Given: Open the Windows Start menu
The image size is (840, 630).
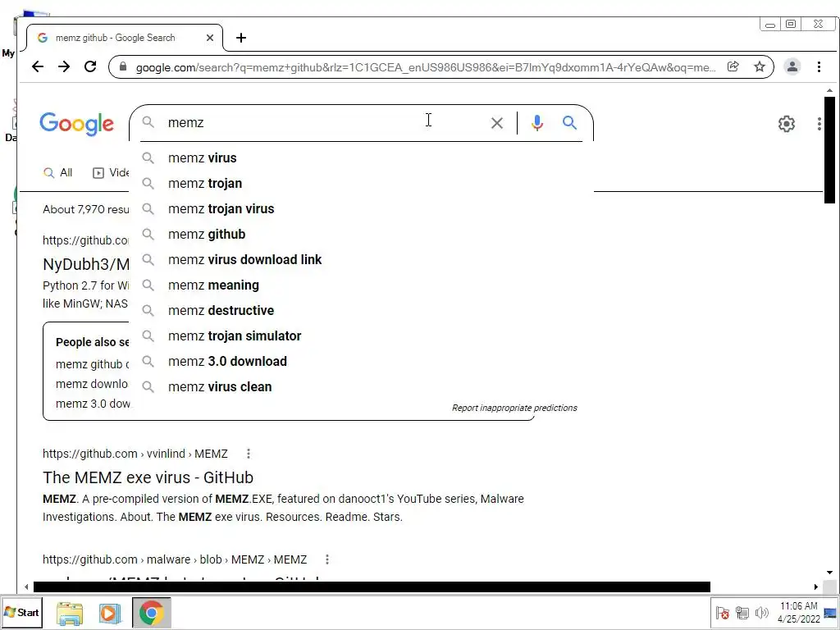Looking at the screenshot, I should (x=22, y=612).
